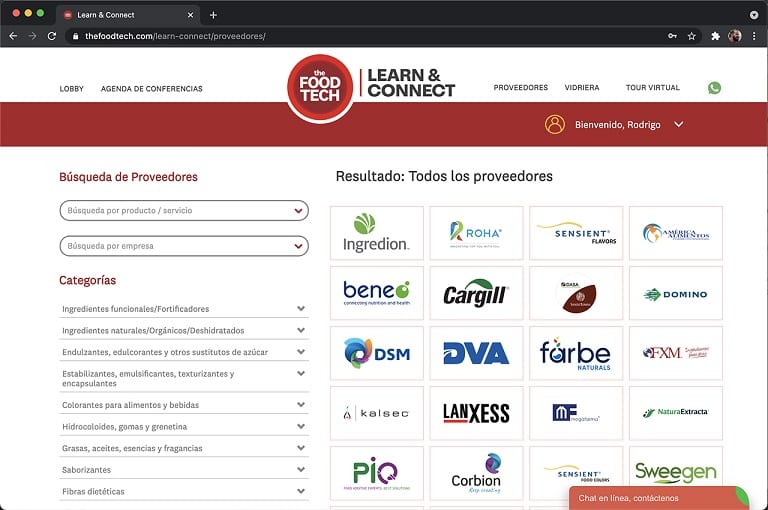
Task: Open the ROHA supplier logo
Action: [476, 233]
